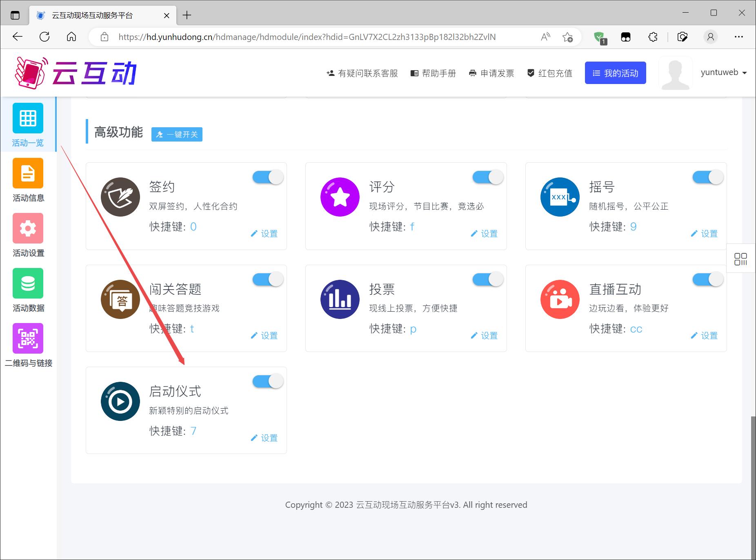Select 红包充值 in the top navigation
The width and height of the screenshot is (756, 560).
pos(550,73)
